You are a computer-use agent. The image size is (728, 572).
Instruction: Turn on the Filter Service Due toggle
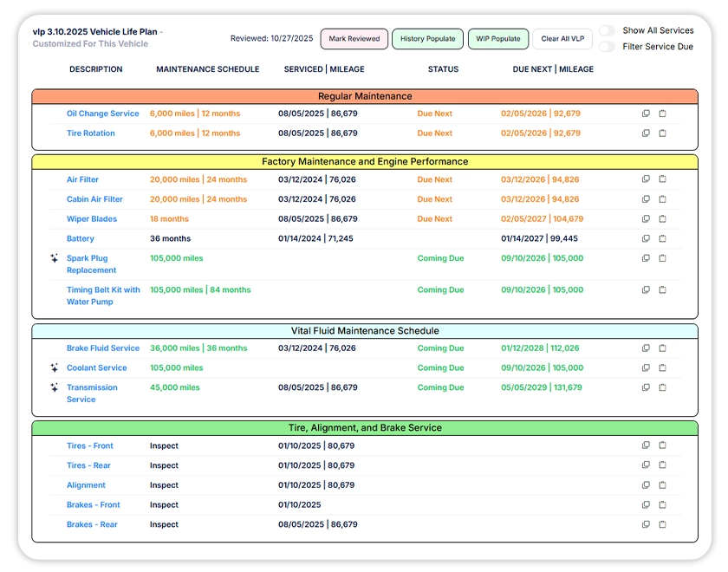tap(607, 47)
